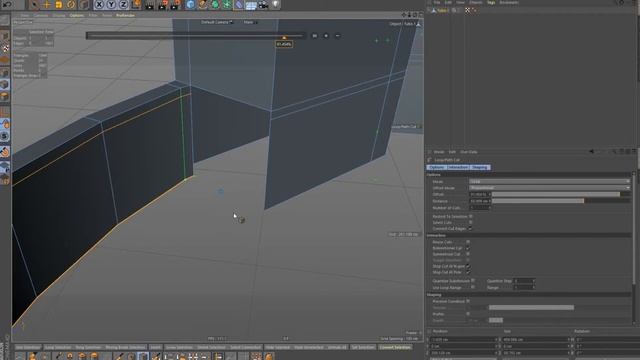Toggle the X axis lock

click(x=99, y=4)
